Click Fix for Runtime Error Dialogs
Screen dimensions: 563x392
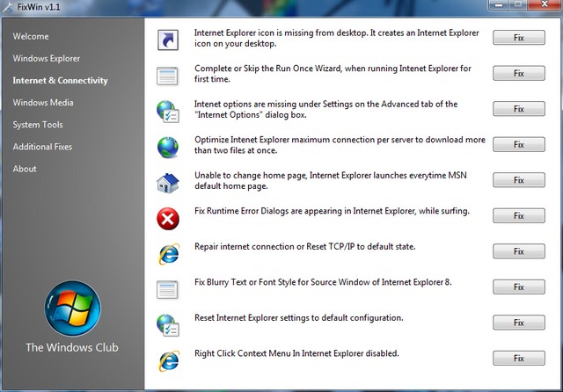point(519,215)
